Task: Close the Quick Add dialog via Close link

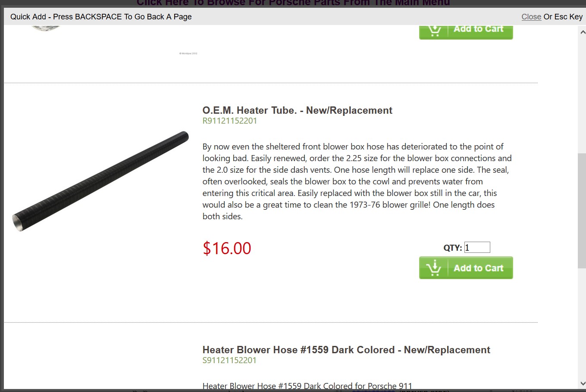Action: [531, 17]
